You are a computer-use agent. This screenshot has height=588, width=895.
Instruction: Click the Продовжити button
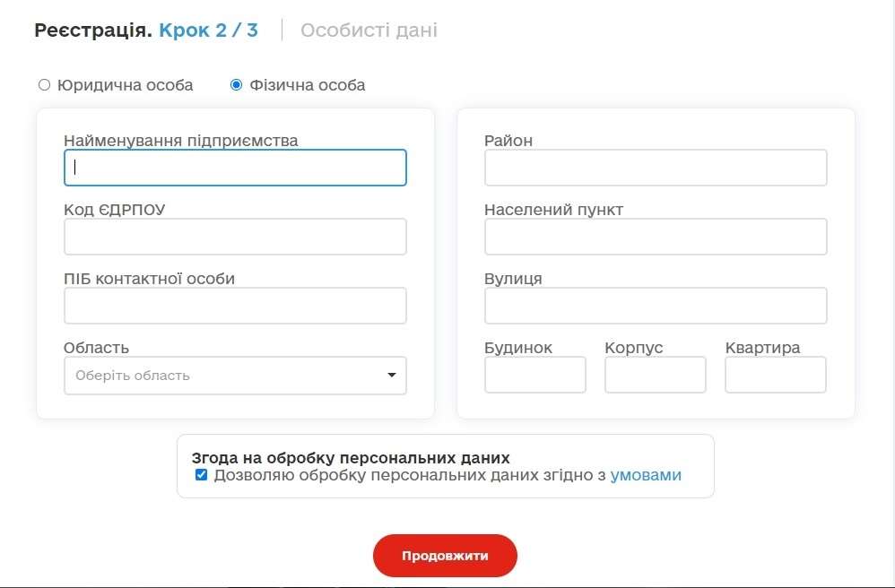[445, 556]
